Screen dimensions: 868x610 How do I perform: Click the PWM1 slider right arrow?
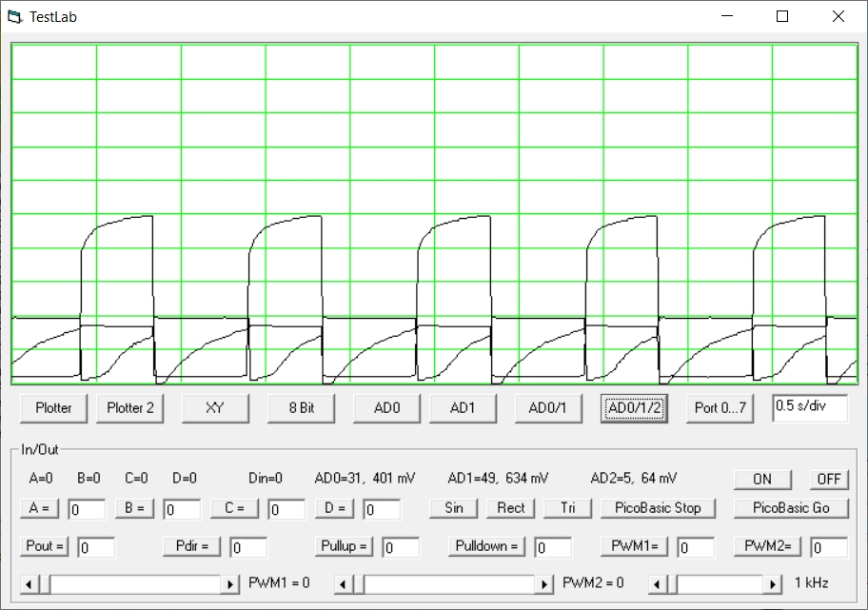point(231,583)
